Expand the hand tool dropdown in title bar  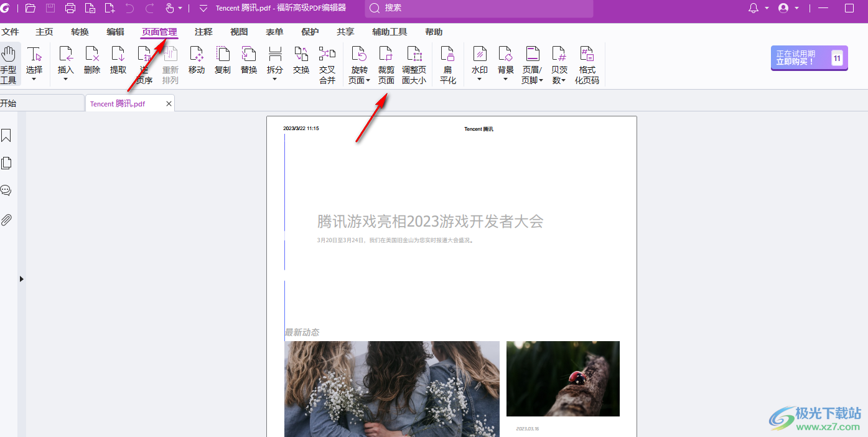[x=180, y=8]
